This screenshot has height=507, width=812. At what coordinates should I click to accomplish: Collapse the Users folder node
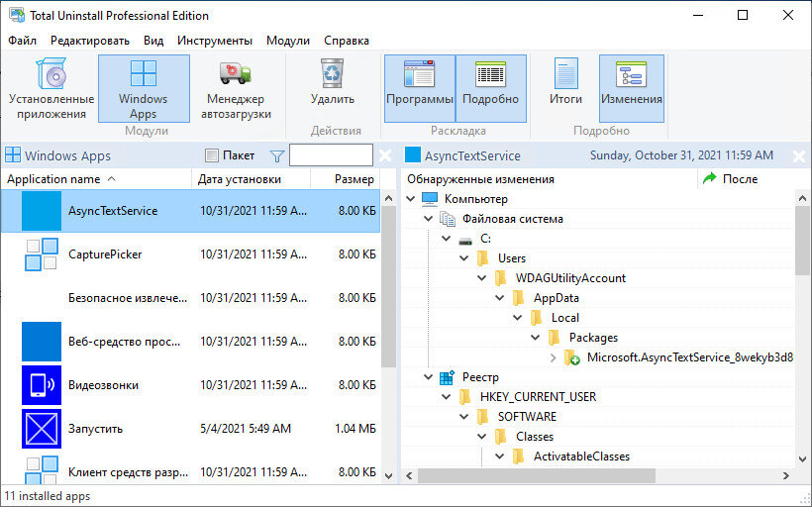pos(464,258)
